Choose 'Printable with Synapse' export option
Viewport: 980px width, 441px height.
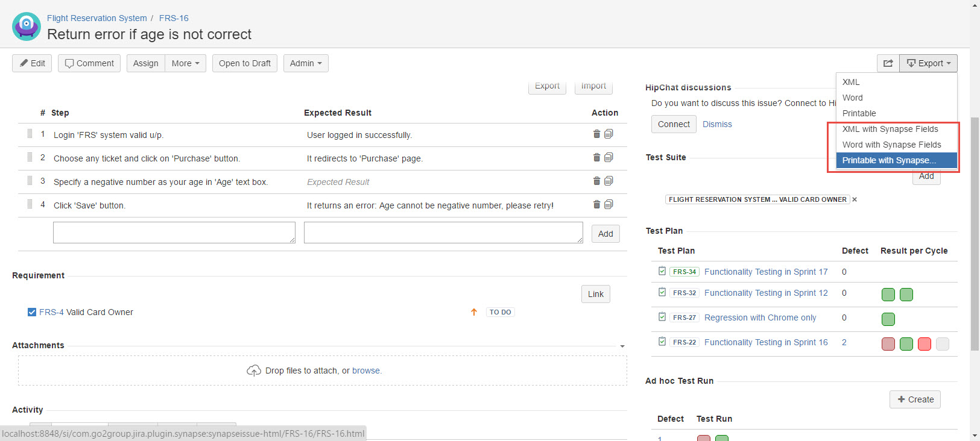pos(889,160)
